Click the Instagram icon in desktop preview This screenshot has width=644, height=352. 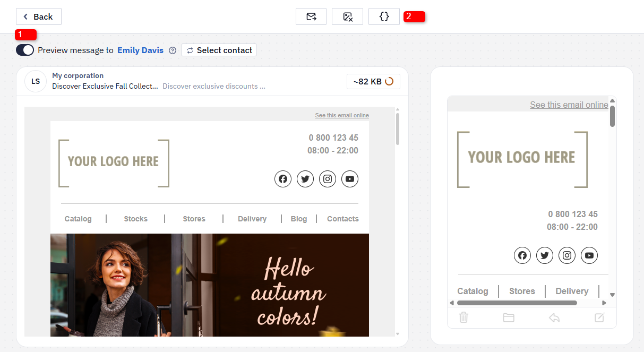[x=328, y=179]
